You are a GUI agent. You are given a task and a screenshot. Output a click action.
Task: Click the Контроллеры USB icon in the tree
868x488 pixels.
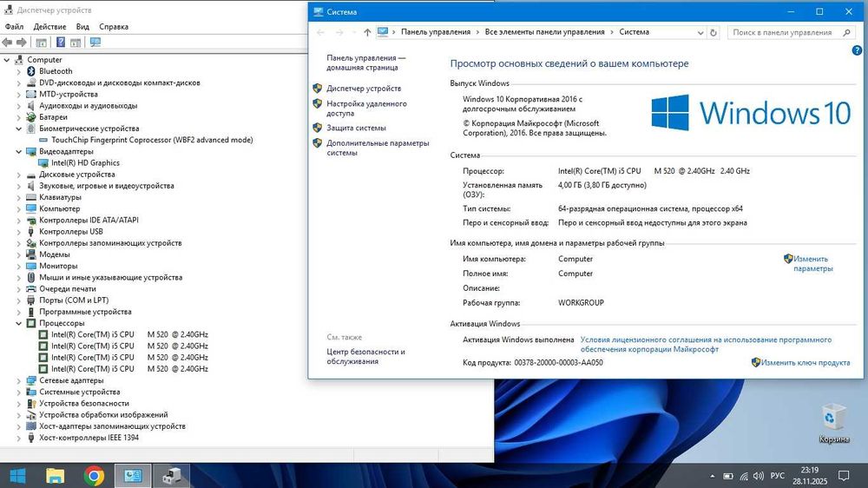click(x=31, y=232)
